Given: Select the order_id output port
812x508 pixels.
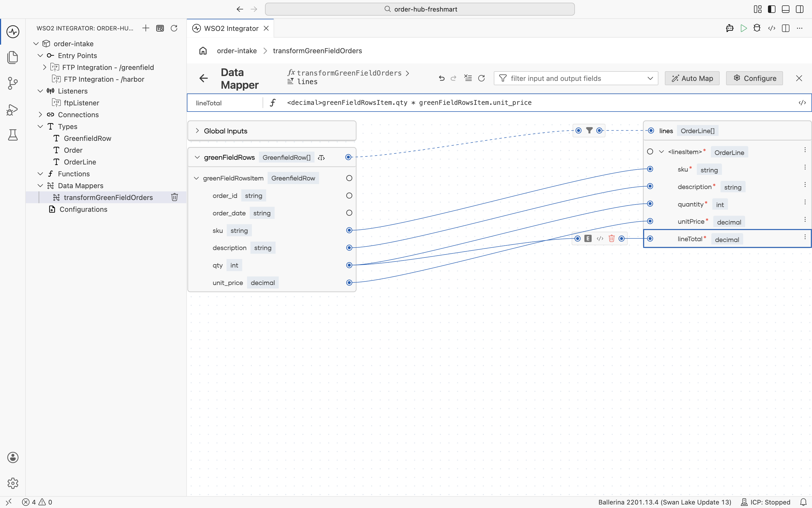Looking at the screenshot, I should [349, 196].
